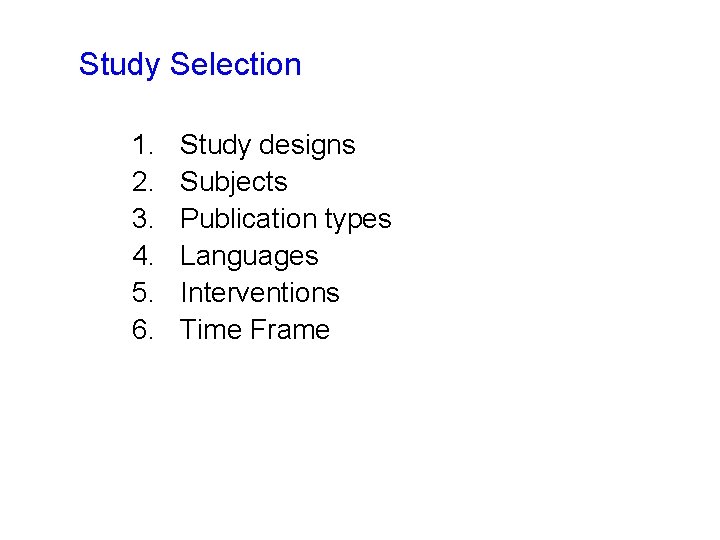Click the list number "4."
720x540 pixels.
[143, 255]
